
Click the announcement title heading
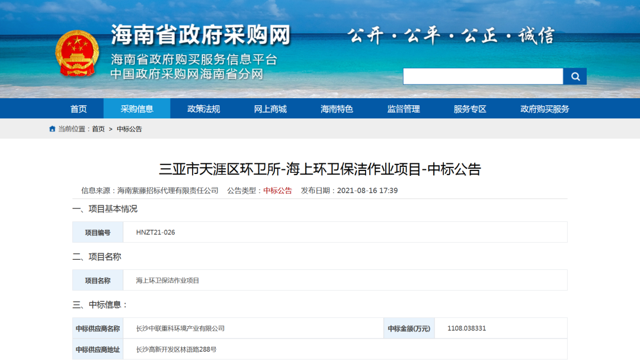320,169
